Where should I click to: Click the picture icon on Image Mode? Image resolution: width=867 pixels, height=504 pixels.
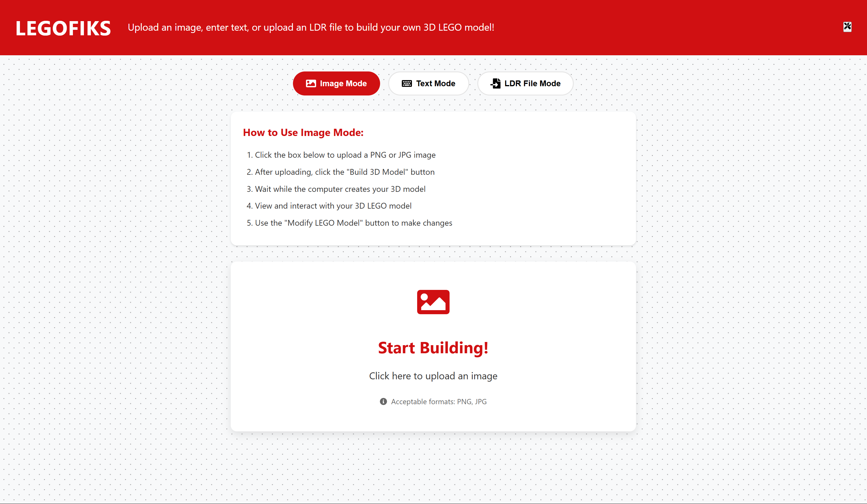[311, 84]
